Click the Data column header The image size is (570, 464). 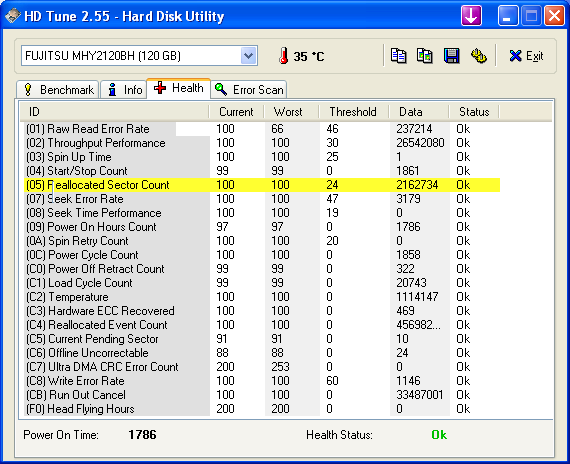[419, 112]
